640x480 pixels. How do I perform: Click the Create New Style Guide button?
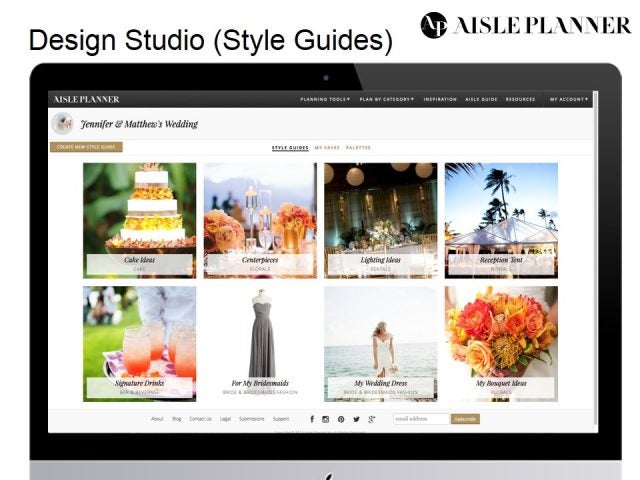pos(86,147)
